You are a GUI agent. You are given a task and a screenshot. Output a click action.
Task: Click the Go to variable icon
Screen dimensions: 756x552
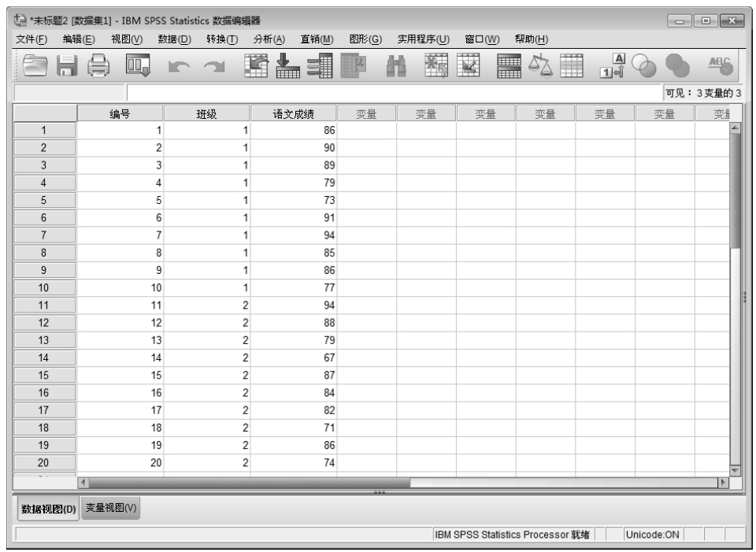click(x=288, y=65)
